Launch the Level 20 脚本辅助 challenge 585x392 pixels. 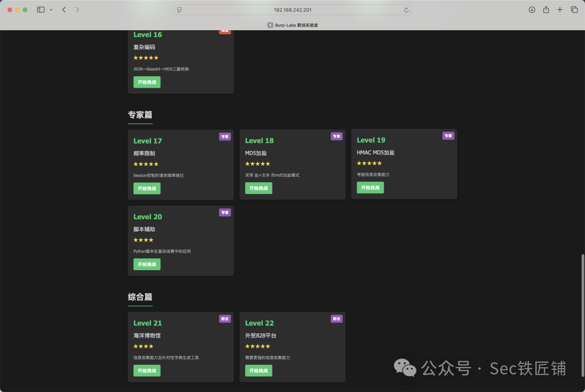click(x=146, y=264)
